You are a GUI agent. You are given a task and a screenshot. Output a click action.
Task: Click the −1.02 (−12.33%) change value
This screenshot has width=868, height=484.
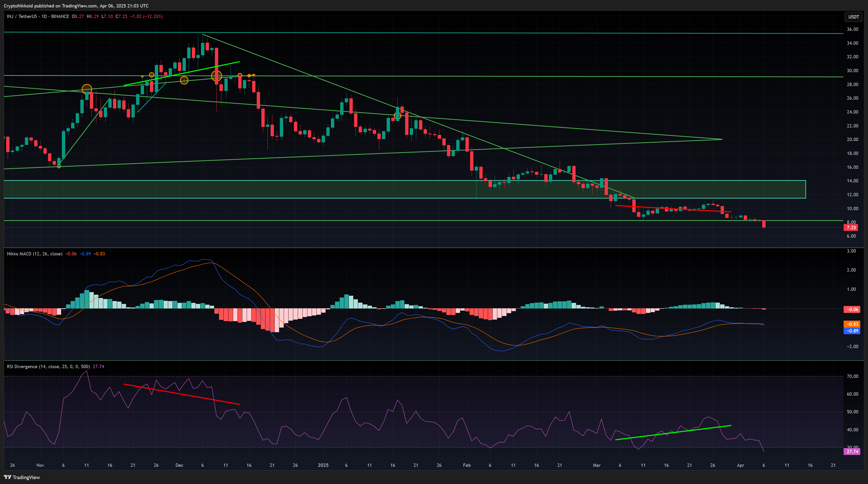(147, 16)
